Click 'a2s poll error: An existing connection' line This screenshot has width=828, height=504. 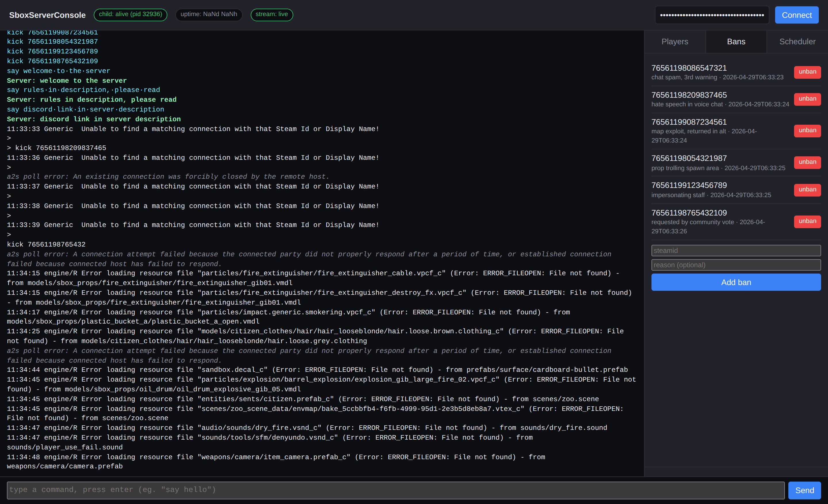(x=168, y=177)
